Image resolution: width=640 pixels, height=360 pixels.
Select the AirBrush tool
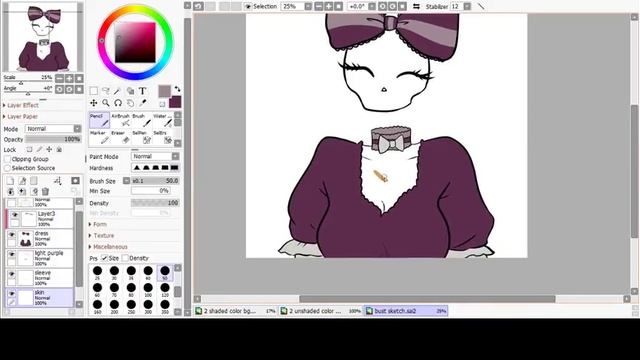pyautogui.click(x=121, y=120)
